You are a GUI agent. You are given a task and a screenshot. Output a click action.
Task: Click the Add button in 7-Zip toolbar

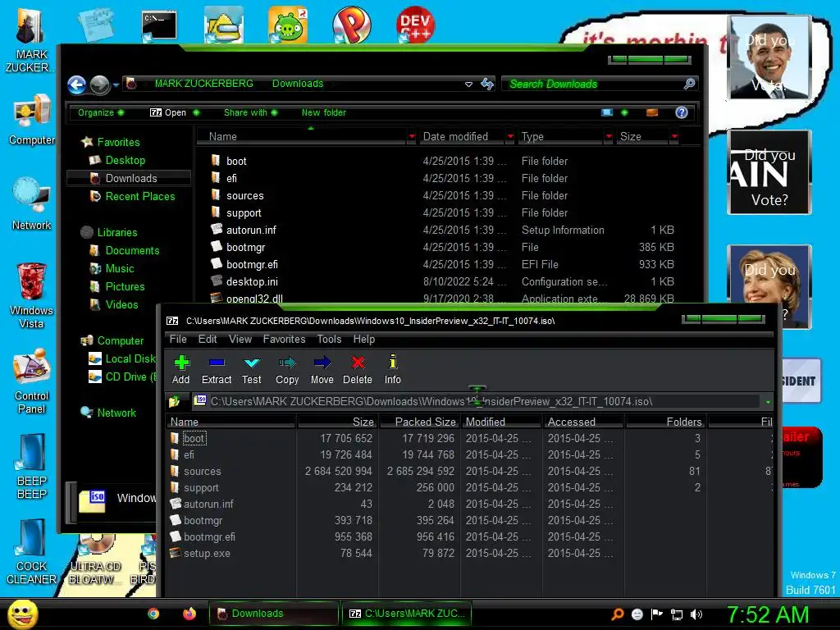coord(181,370)
